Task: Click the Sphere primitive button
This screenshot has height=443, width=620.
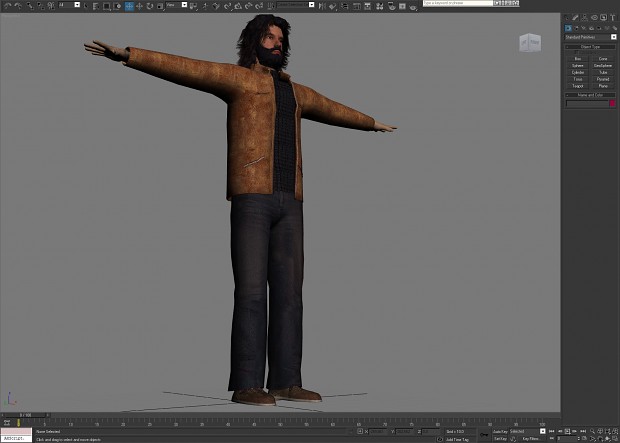Action: [x=578, y=66]
